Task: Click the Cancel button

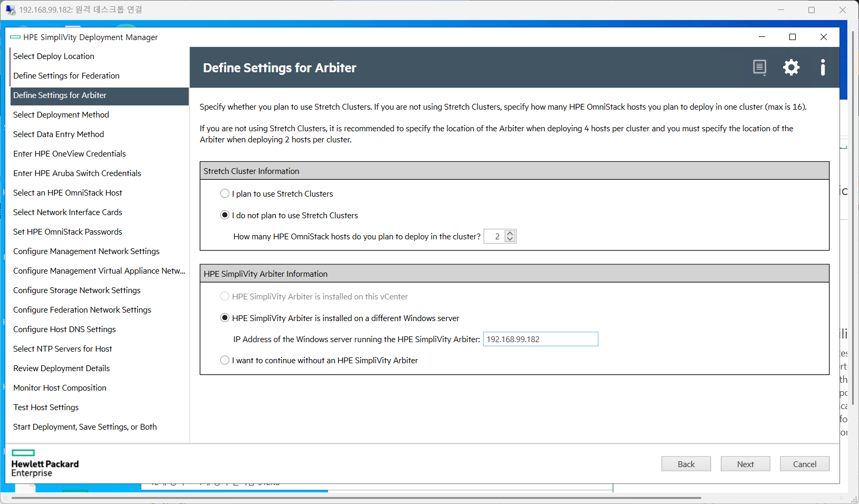Action: (x=805, y=464)
